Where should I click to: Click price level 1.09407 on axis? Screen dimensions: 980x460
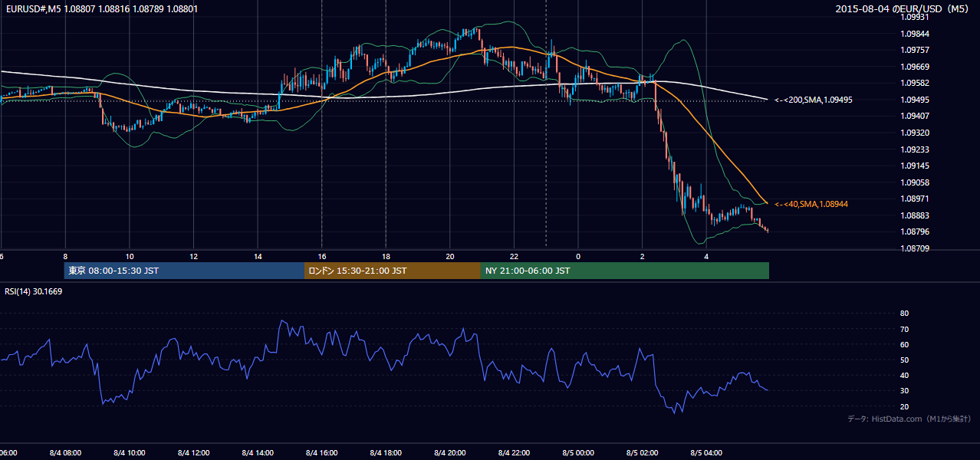tap(916, 117)
